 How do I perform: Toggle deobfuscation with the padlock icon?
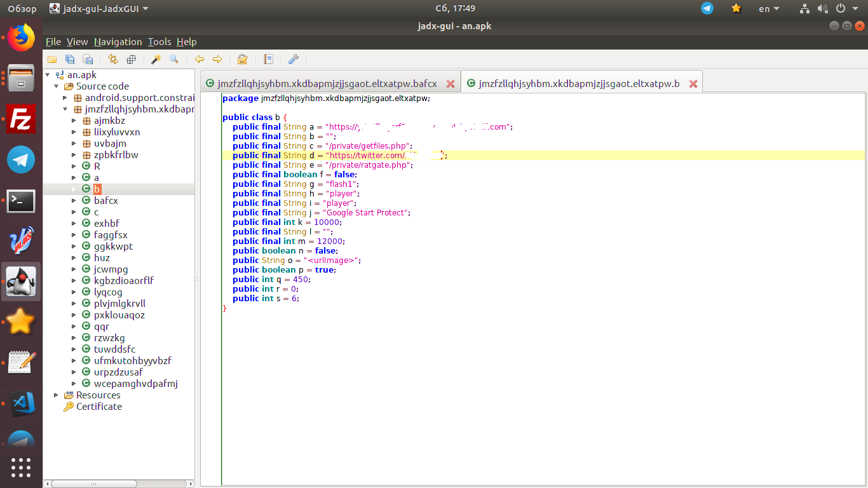coord(242,59)
